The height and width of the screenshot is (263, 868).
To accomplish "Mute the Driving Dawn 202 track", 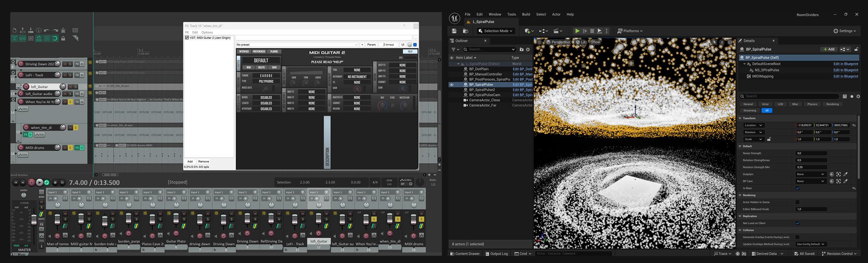I will 65,64.
